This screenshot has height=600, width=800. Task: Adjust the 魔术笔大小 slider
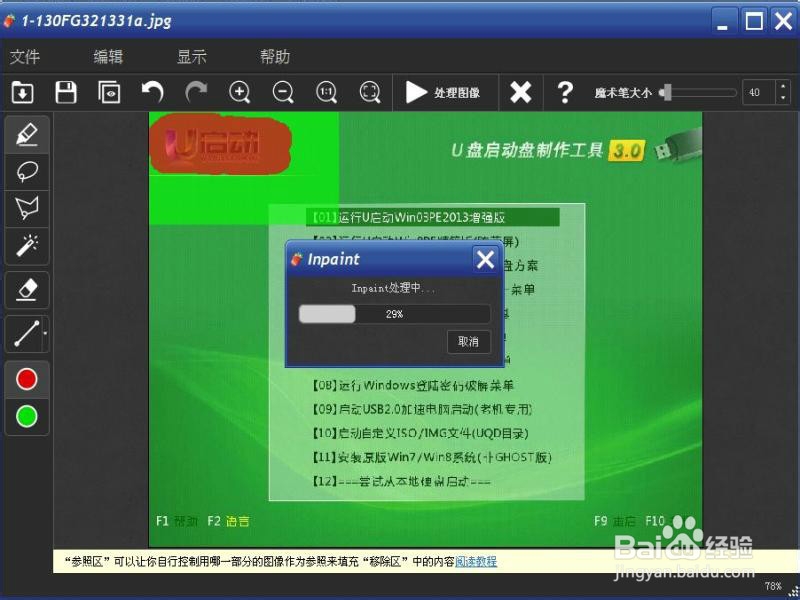[x=698, y=92]
